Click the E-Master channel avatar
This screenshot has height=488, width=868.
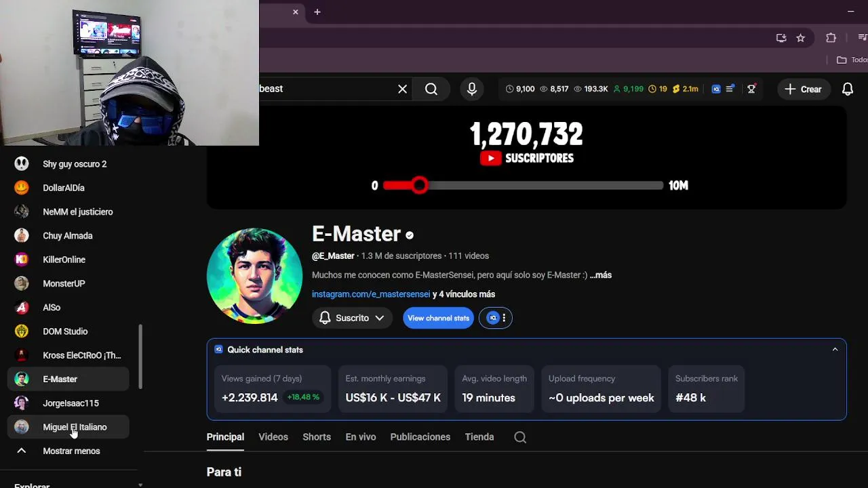(x=254, y=276)
